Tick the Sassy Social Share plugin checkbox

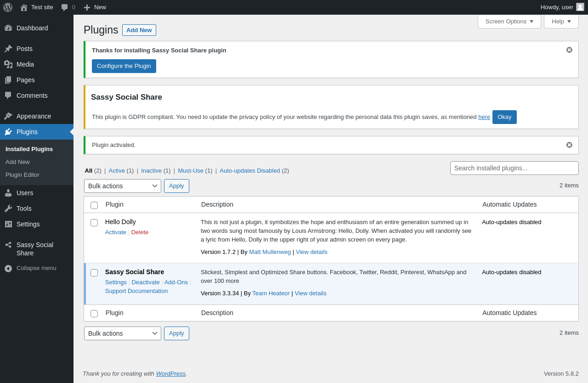[94, 273]
